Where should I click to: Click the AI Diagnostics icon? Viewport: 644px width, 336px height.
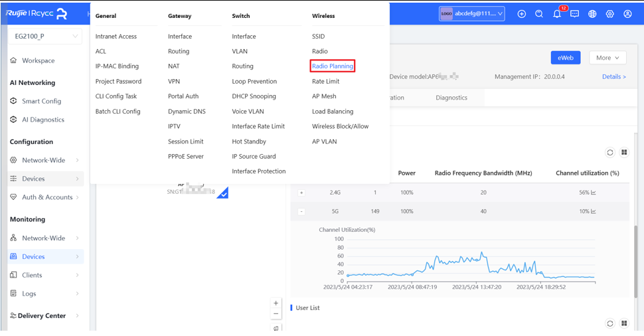click(13, 120)
